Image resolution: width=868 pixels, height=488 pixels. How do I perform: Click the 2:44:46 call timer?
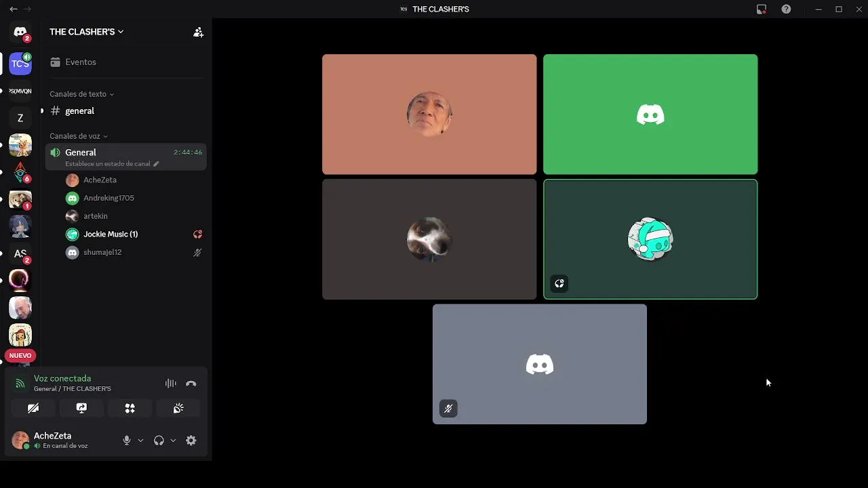coord(188,152)
